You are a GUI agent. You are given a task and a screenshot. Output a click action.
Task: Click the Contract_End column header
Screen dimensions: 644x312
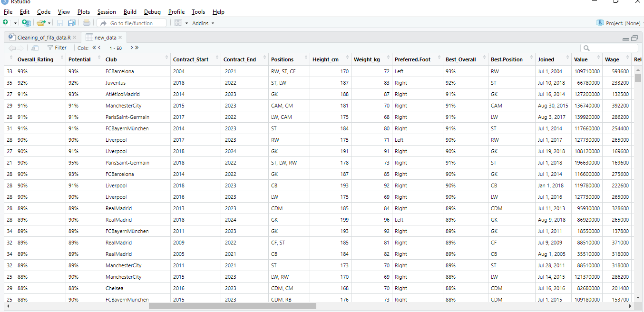point(244,59)
